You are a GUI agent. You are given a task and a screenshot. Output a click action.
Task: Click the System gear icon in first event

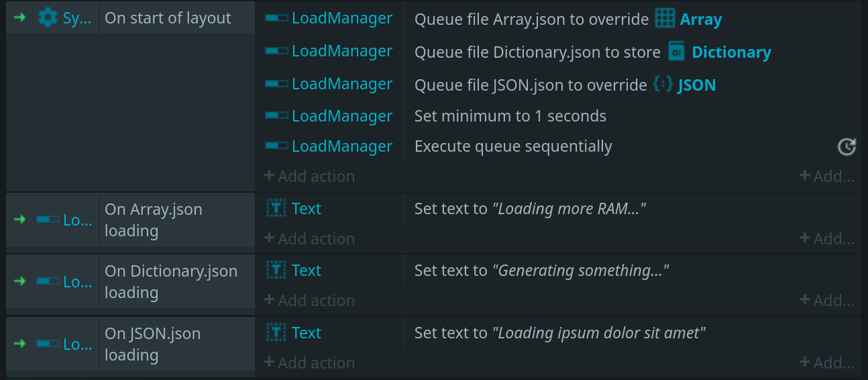(x=48, y=17)
